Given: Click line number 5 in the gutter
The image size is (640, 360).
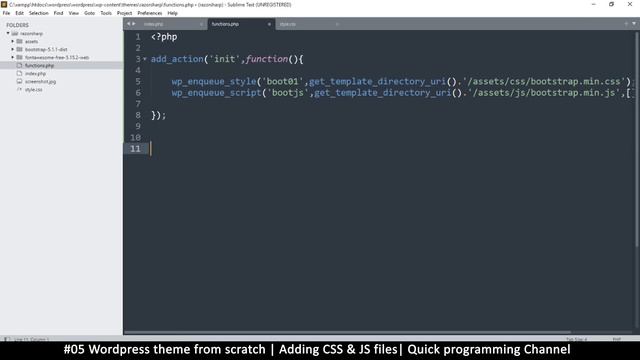Looking at the screenshot, I should coord(138,81).
